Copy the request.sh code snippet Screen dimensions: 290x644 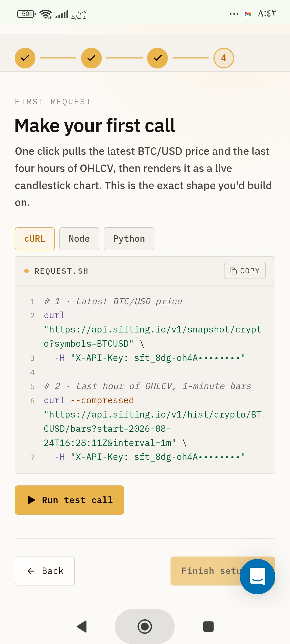click(x=245, y=271)
